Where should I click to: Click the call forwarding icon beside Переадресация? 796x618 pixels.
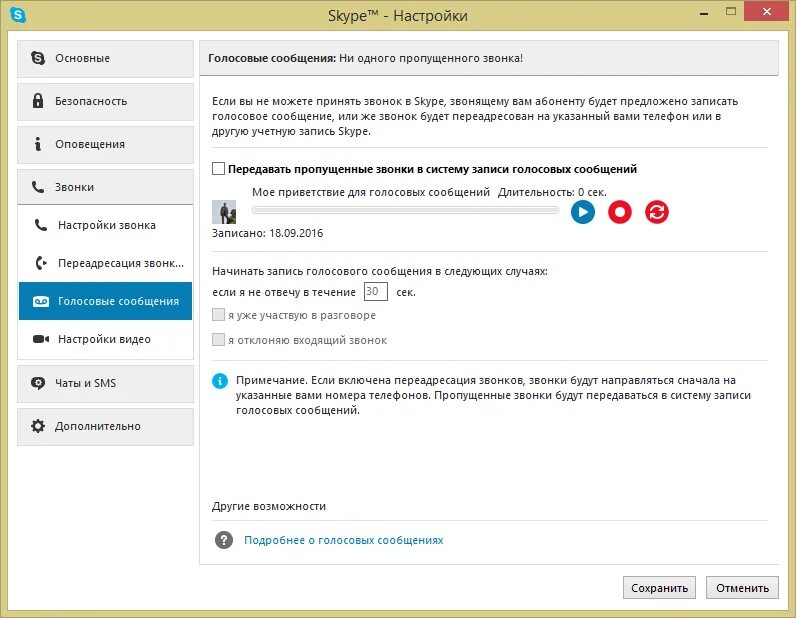[41, 263]
